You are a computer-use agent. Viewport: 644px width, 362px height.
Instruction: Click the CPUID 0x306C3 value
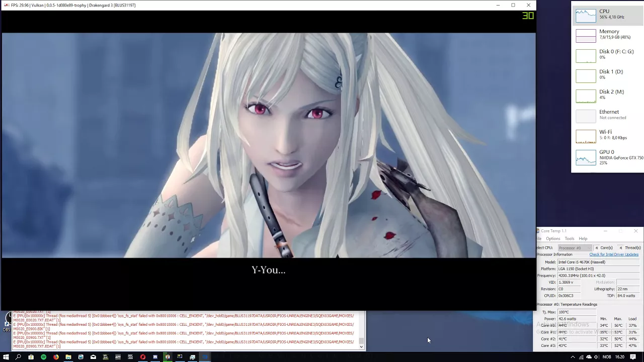pyautogui.click(x=569, y=296)
